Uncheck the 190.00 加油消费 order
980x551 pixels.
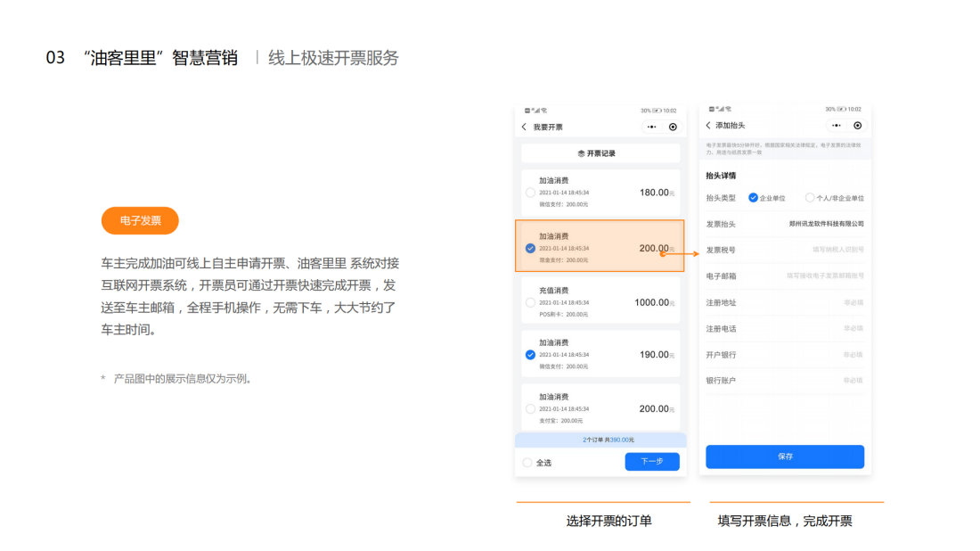pyautogui.click(x=530, y=355)
